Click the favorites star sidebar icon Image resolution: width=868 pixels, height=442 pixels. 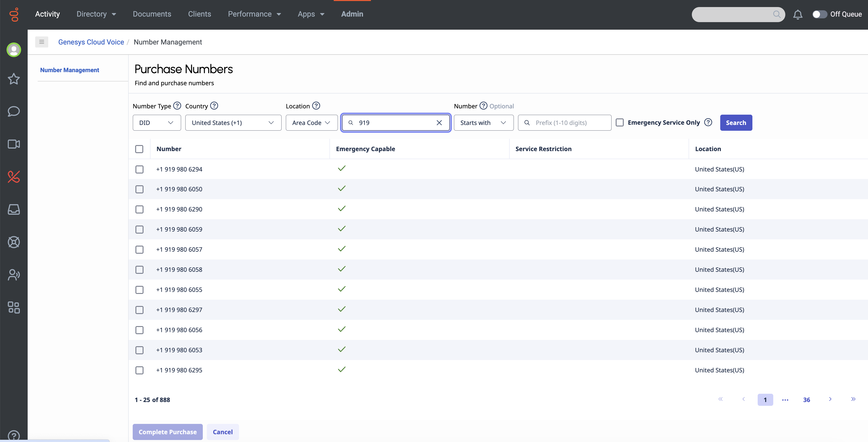click(x=14, y=79)
